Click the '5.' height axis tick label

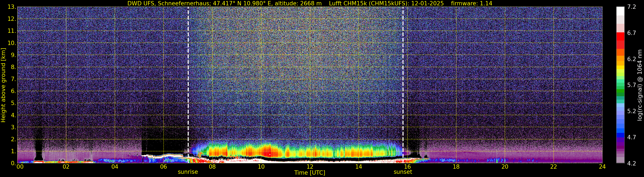tap(13, 103)
